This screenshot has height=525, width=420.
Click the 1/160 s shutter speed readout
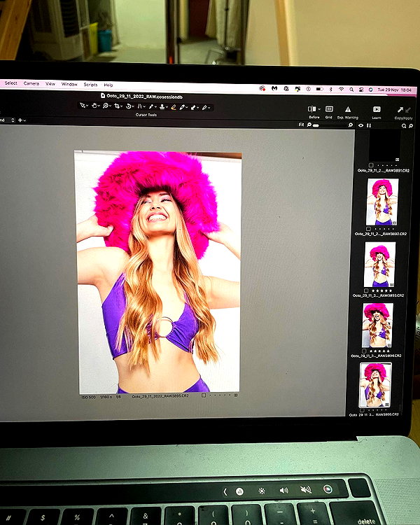coord(106,397)
